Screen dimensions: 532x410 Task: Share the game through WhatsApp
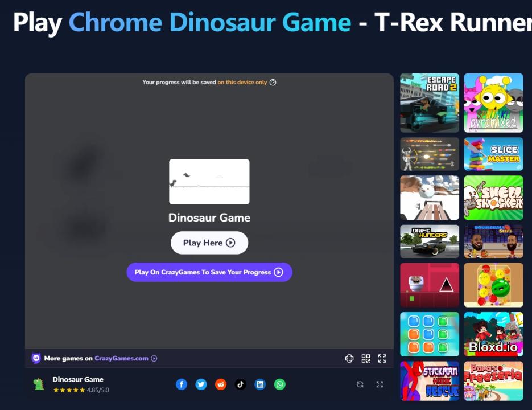(x=280, y=384)
